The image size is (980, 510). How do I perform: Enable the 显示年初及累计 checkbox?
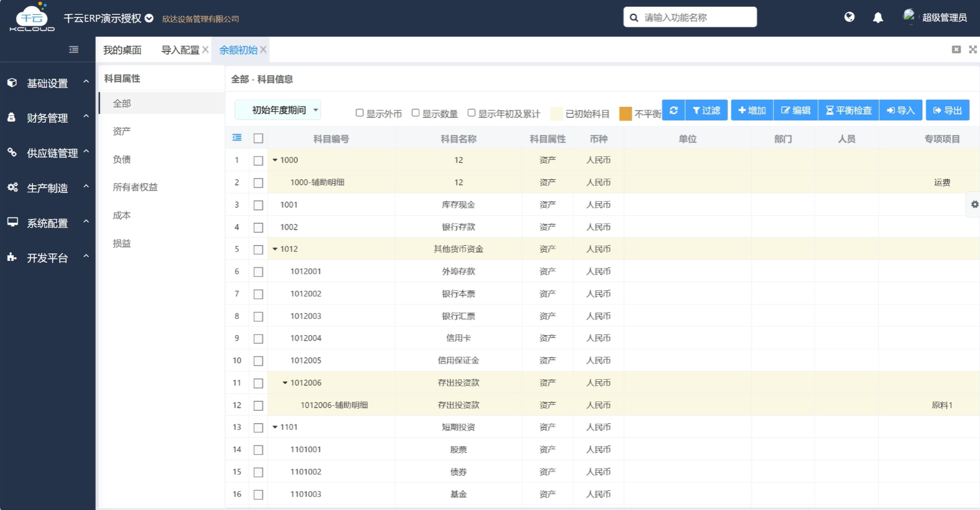coord(471,113)
